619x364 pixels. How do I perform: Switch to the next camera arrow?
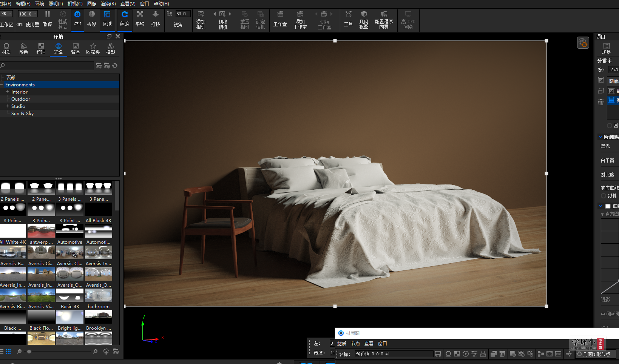[x=230, y=14]
